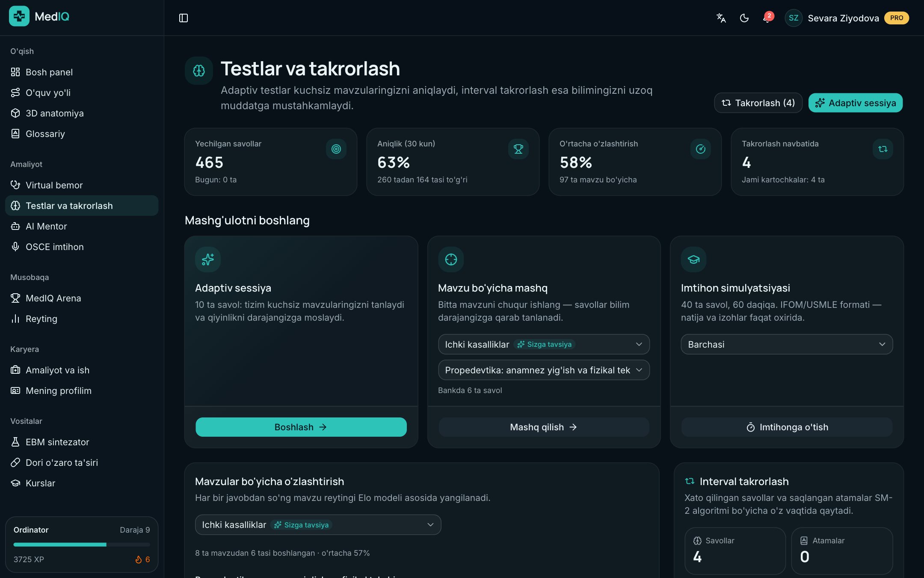The image size is (924, 578).
Task: Click the PRO badge next to the username
Action: click(x=897, y=18)
